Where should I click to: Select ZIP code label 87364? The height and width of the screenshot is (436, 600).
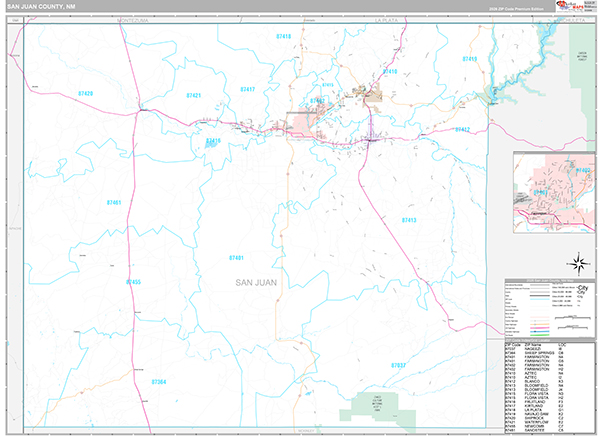pyautogui.click(x=158, y=381)
